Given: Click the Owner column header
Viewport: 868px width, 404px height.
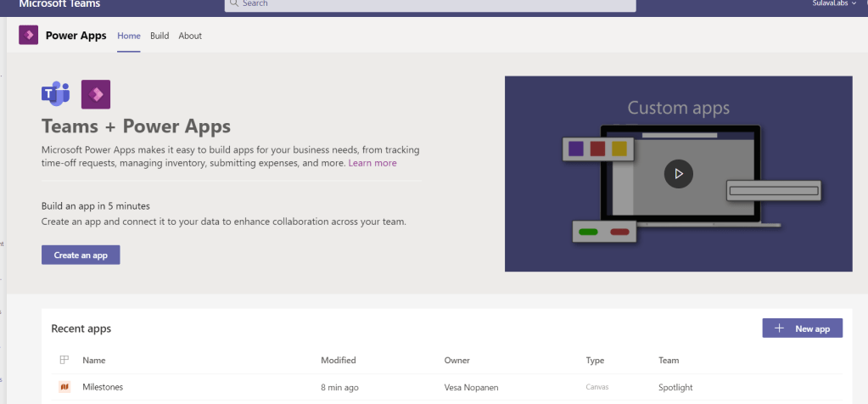Looking at the screenshot, I should [x=456, y=361].
